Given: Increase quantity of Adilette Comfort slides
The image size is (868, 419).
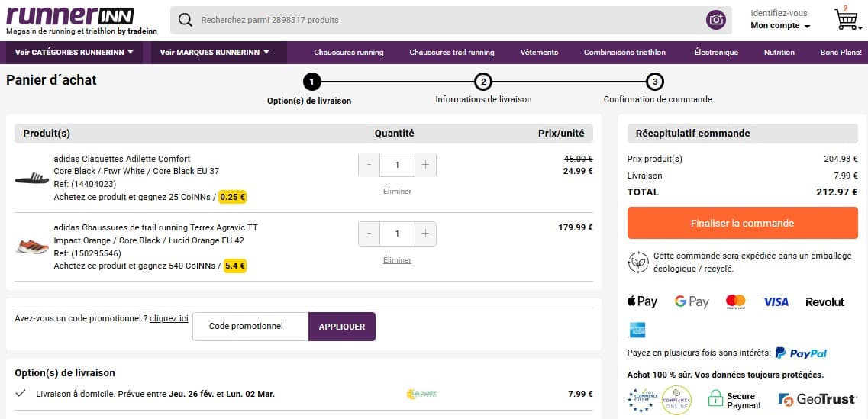Looking at the screenshot, I should coord(425,165).
